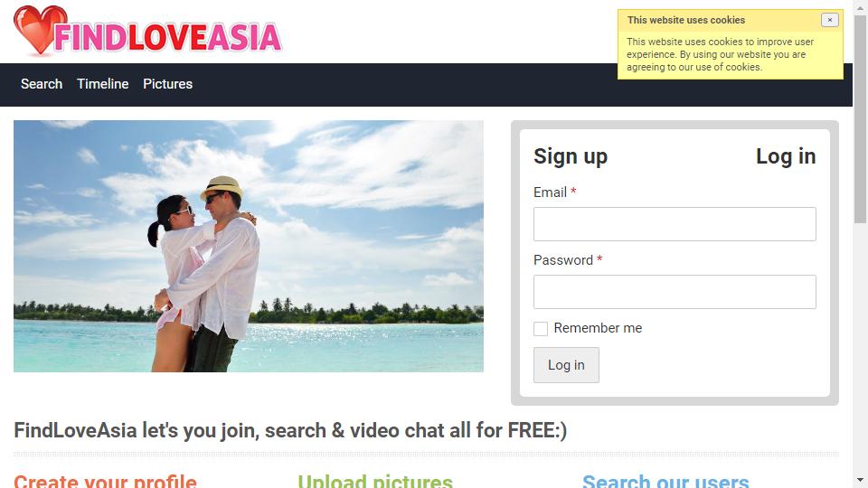
Task: Click the Create your profile heading
Action: point(105,482)
